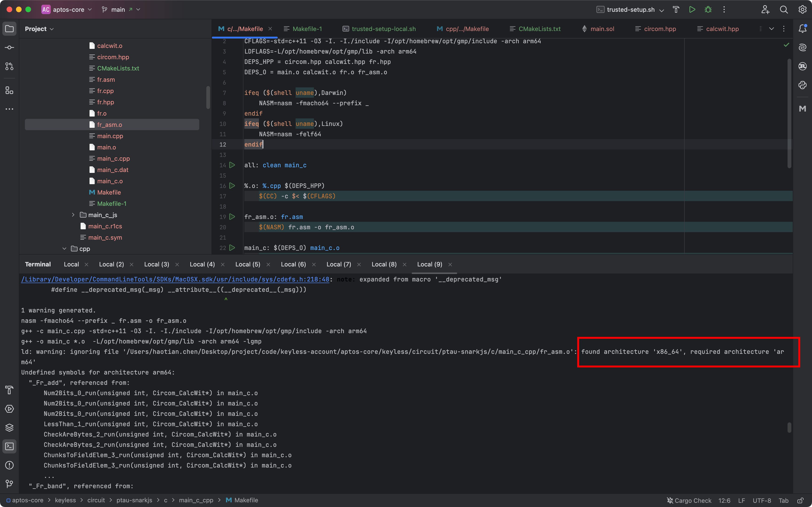This screenshot has height=507, width=812.
Task: Open Code With Me add-user icon
Action: (765, 9)
